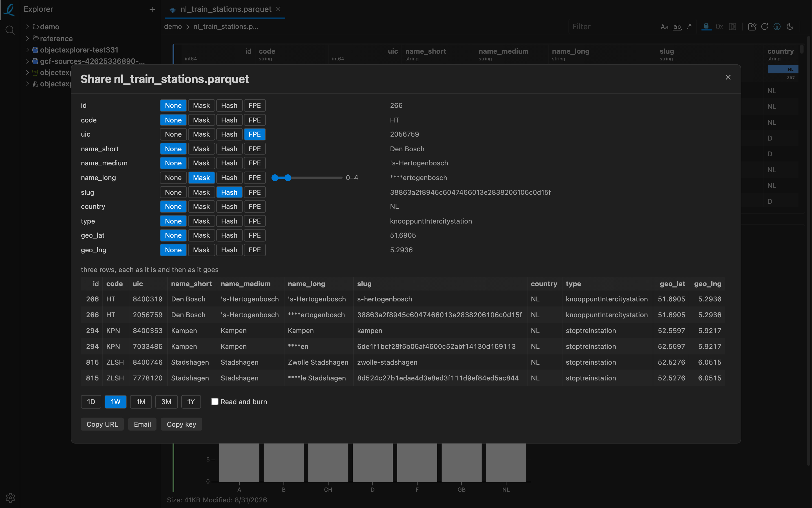
Task: Select the 1D expiry option
Action: click(91, 402)
